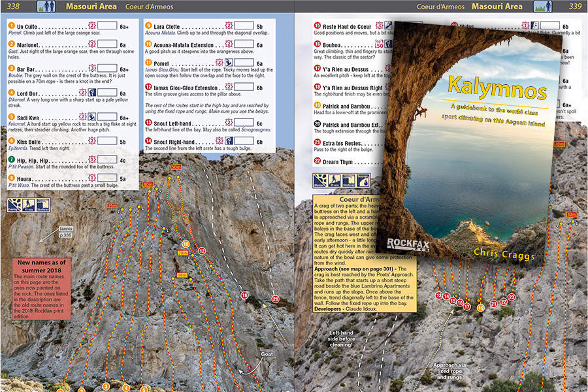Click the seepage symbol below Dream Thym

(363, 180)
